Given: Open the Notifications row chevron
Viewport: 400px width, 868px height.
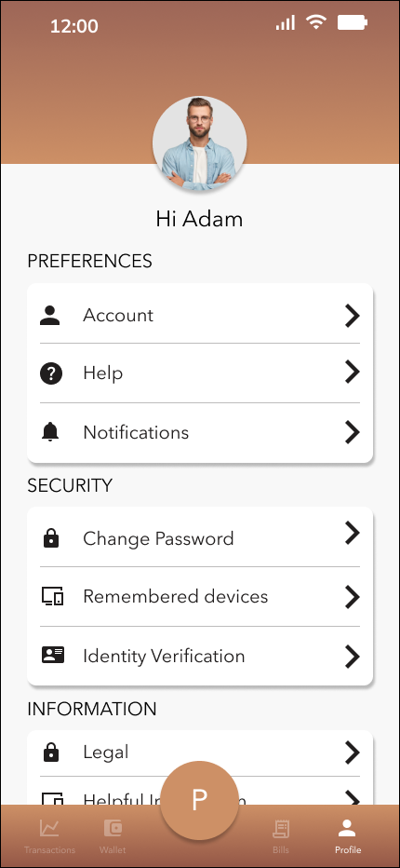Looking at the screenshot, I should 353,432.
